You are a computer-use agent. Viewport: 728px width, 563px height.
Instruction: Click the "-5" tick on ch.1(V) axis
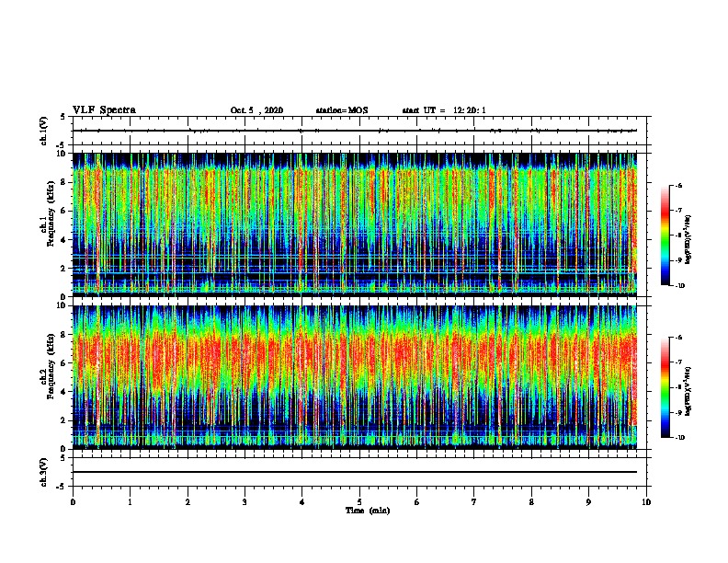point(62,145)
